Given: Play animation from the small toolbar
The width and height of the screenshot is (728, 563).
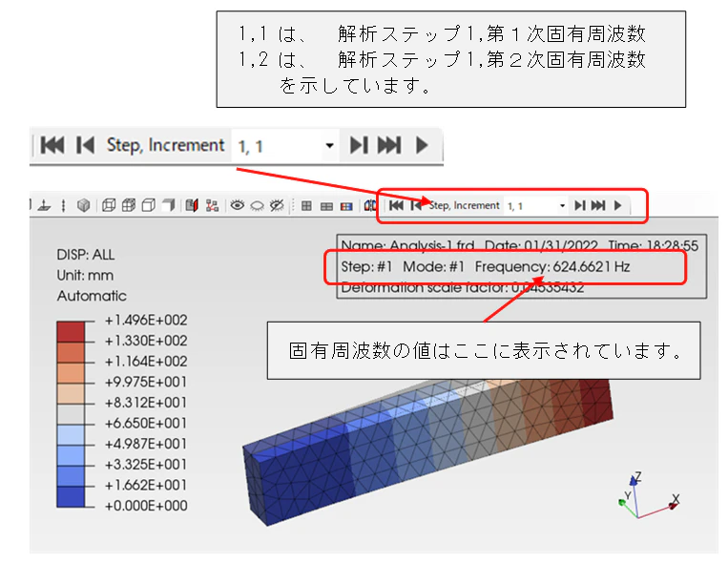Looking at the screenshot, I should [617, 205].
